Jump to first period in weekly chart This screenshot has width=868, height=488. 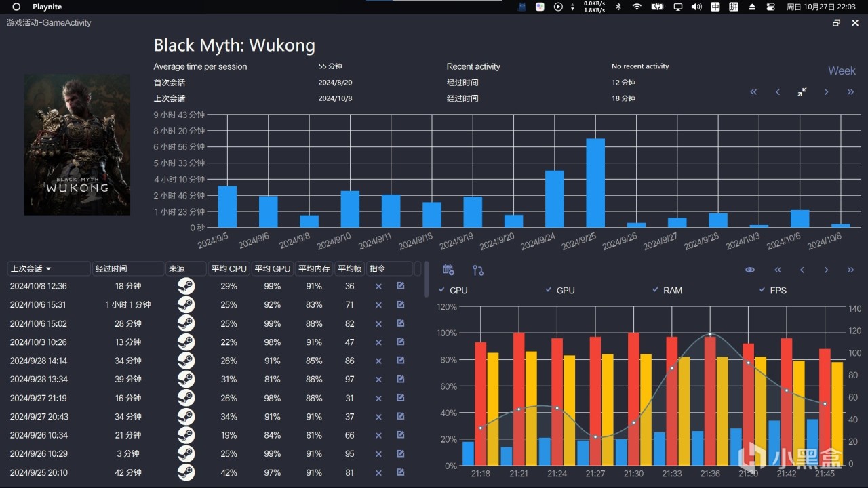pyautogui.click(x=753, y=92)
